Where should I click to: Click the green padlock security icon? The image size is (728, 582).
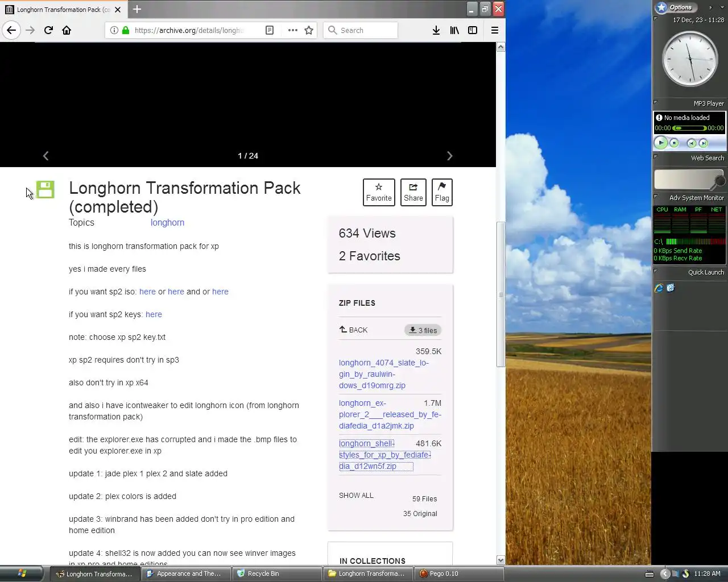(x=126, y=30)
